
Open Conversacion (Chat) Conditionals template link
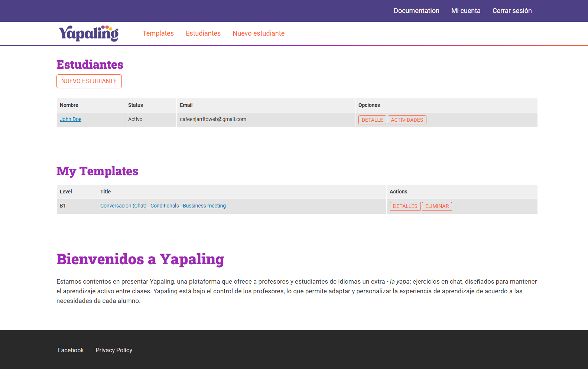tap(163, 206)
